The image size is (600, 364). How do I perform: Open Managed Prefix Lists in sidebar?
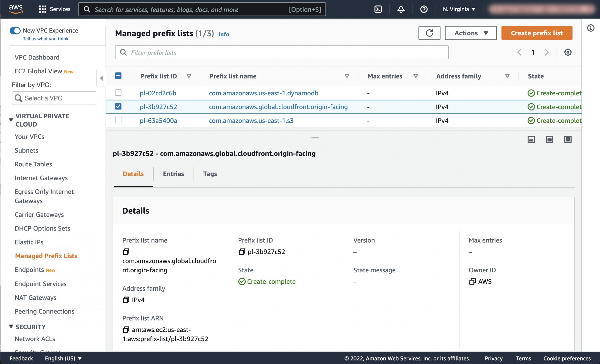[46, 256]
